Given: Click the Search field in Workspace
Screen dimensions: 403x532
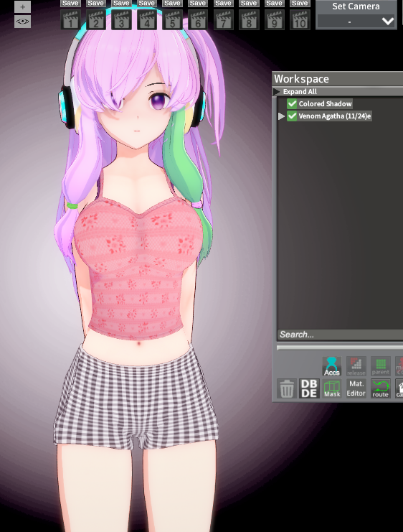Looking at the screenshot, I should [x=340, y=335].
